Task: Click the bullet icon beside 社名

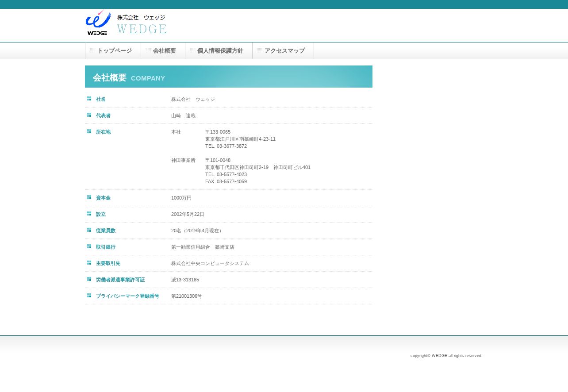Action: 89,99
